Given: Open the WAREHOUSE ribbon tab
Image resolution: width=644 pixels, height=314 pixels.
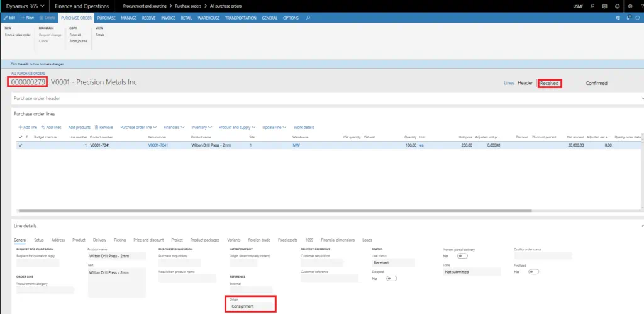Looking at the screenshot, I should (209, 18).
